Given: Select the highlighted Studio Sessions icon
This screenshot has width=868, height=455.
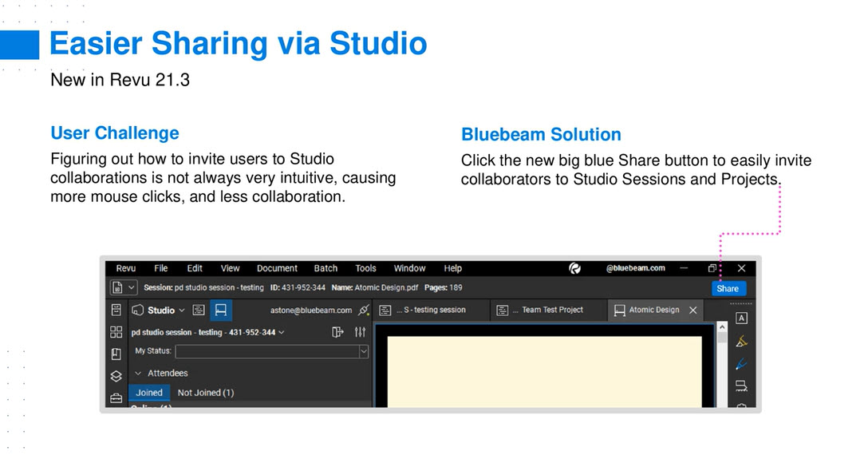Looking at the screenshot, I should tap(221, 310).
